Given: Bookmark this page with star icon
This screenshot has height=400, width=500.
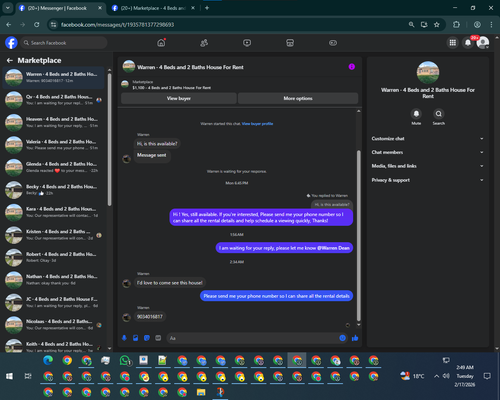Looking at the screenshot, I should (x=437, y=25).
